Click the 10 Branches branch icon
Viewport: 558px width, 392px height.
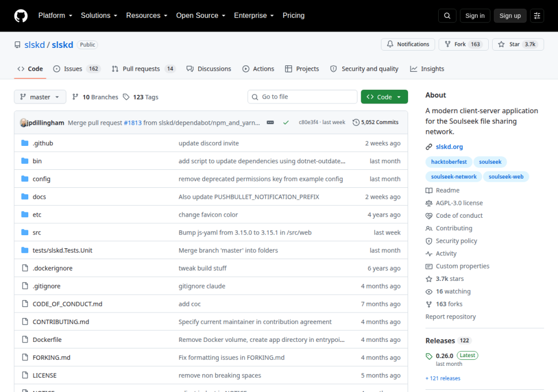75,97
